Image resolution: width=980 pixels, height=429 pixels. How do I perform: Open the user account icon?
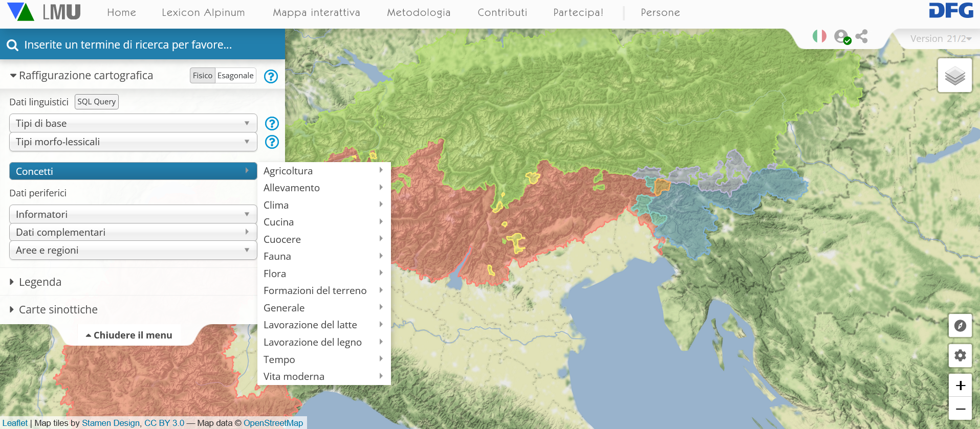pyautogui.click(x=842, y=37)
